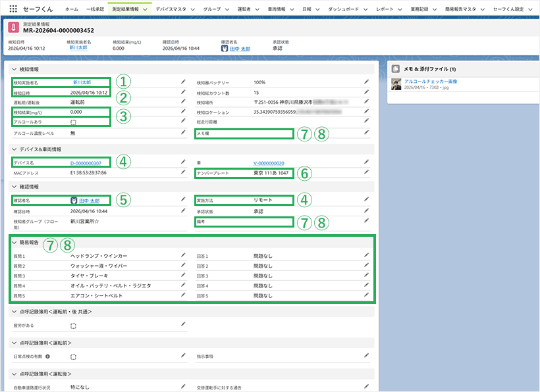Collapse the デバイス&車両情報 section
Viewport: 540px width, 392px height.
coord(14,149)
